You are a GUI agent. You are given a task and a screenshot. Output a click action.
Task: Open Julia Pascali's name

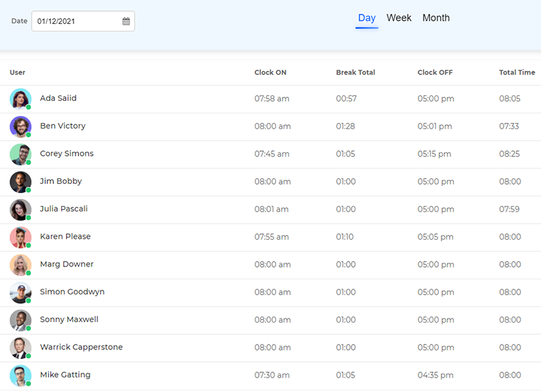coord(63,209)
